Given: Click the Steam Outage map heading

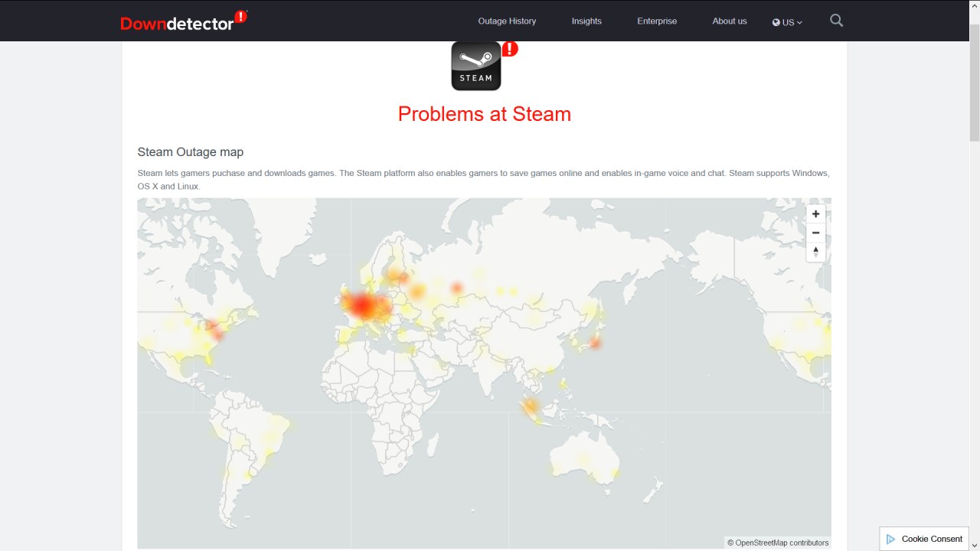Looking at the screenshot, I should 191,152.
